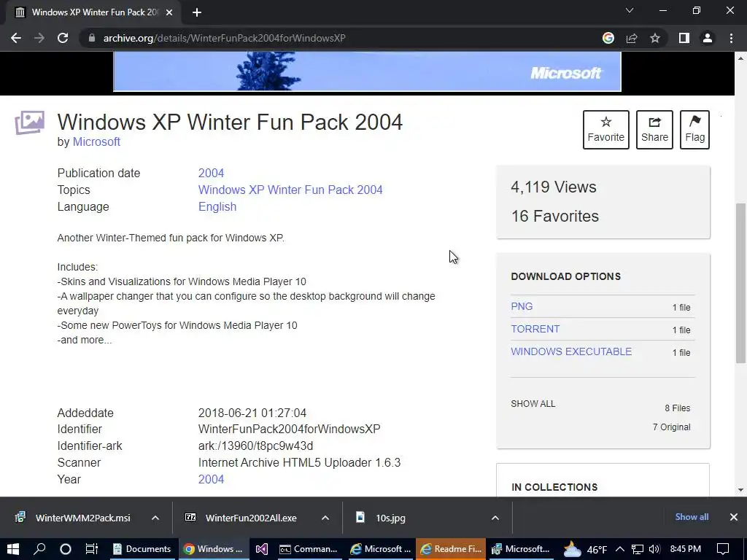747x560 pixels.
Task: Switch to Command Prompt taskbar window
Action: pos(309,549)
